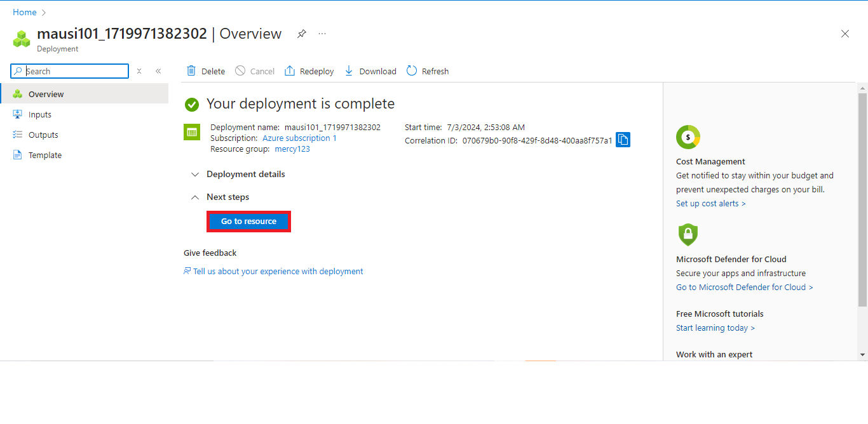Screen dimensions: 868x424
Task: Collapse the sidebar with double chevron
Action: [158, 71]
